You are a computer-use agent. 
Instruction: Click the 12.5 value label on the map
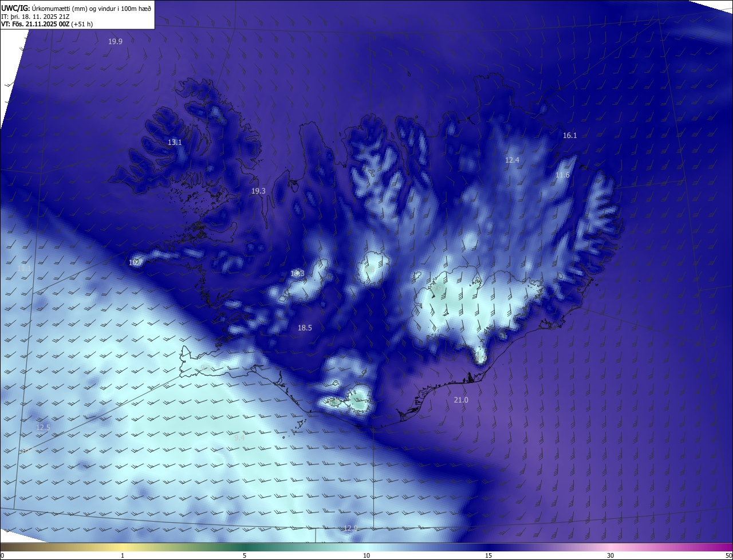pos(43,427)
